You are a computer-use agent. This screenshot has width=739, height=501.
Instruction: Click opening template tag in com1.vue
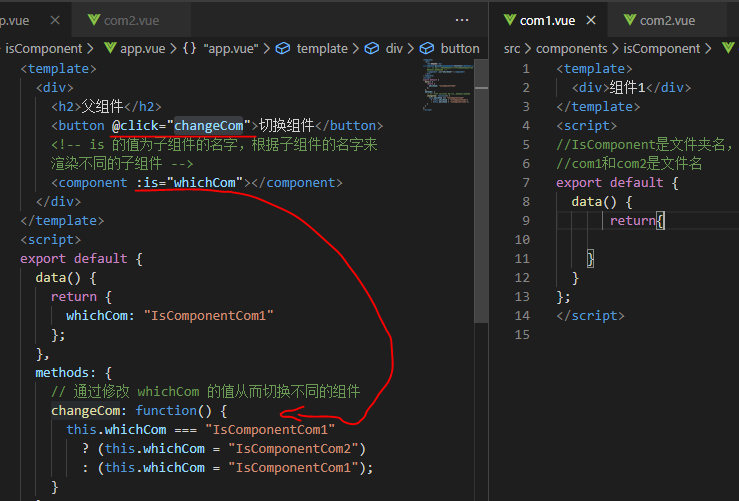pyautogui.click(x=594, y=69)
